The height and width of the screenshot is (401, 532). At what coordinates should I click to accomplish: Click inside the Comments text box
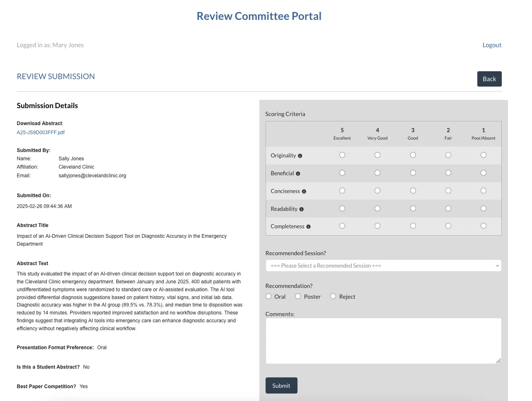point(383,340)
